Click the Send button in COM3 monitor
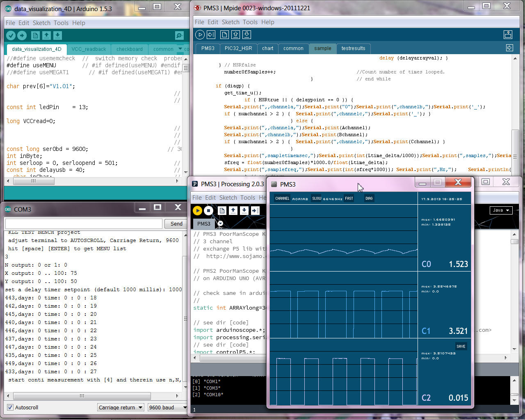 (176, 224)
